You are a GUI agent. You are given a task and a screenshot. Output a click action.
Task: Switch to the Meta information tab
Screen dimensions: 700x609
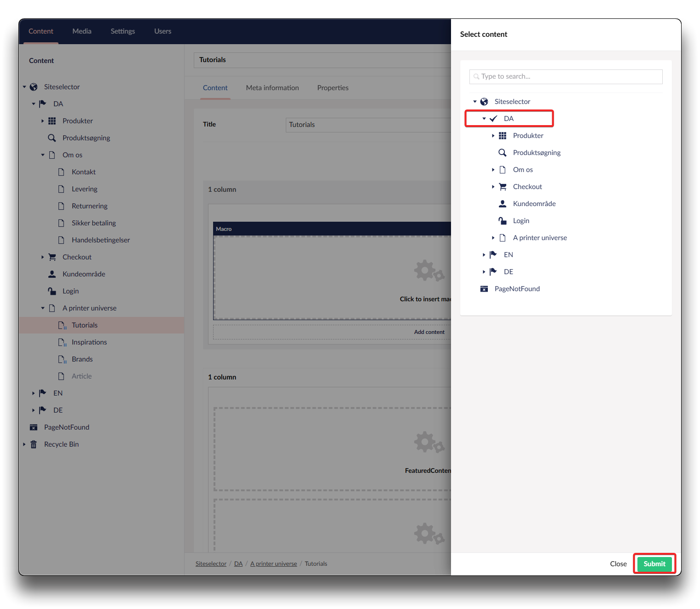pyautogui.click(x=272, y=88)
